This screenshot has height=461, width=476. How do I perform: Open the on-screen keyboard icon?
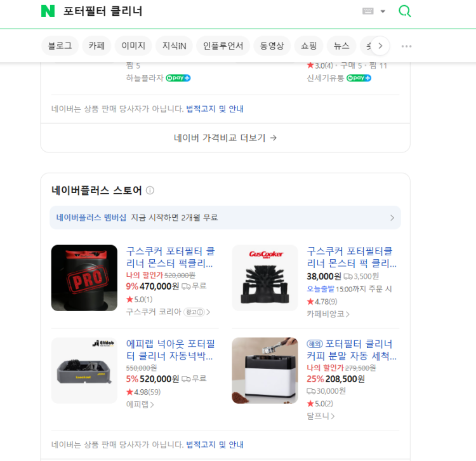click(368, 11)
